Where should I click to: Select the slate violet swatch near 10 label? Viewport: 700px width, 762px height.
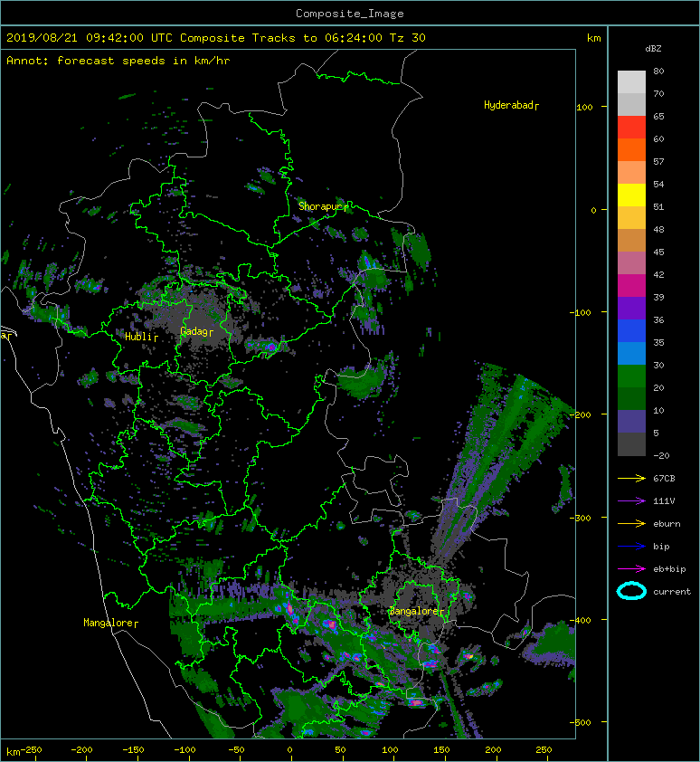pyautogui.click(x=631, y=422)
